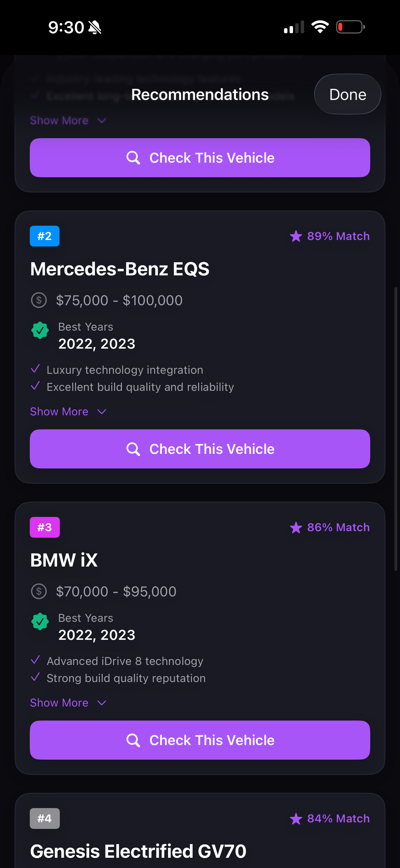Click the dollar price icon for BMW iX
Screen dimensions: 400x868
(x=39, y=591)
